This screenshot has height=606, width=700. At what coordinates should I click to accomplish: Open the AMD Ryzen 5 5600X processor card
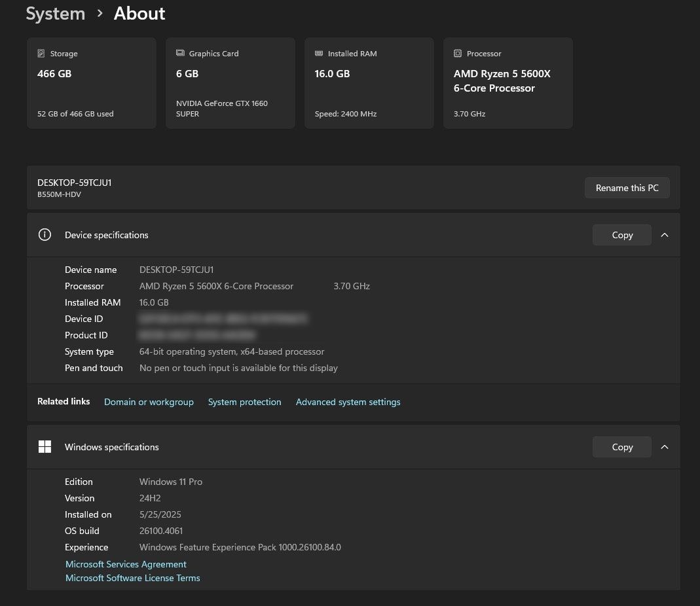508,83
